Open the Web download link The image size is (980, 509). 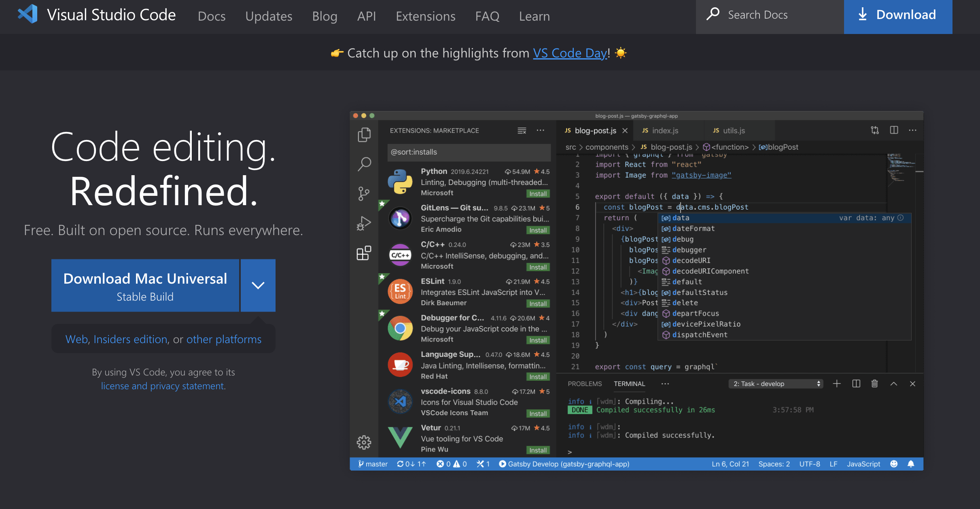tap(77, 339)
